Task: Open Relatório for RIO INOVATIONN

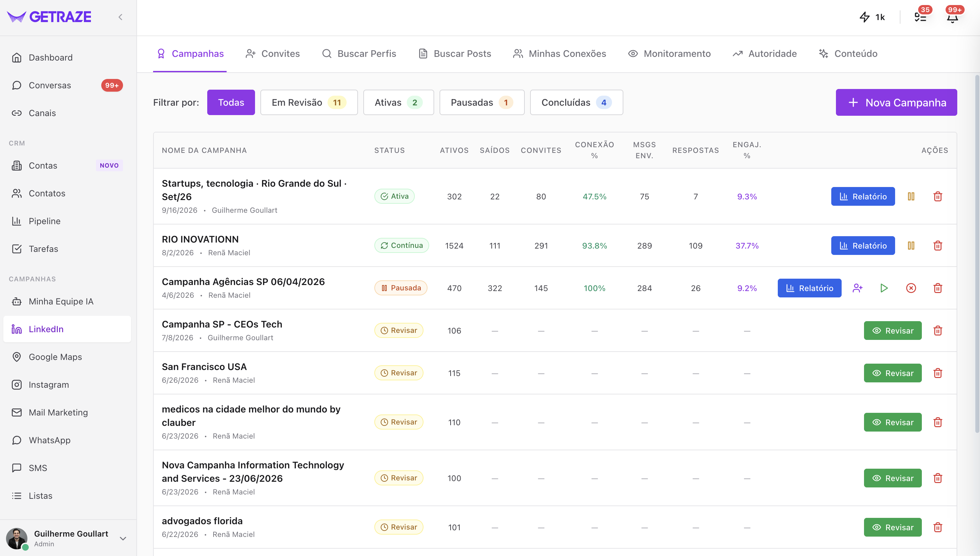Action: tap(863, 246)
